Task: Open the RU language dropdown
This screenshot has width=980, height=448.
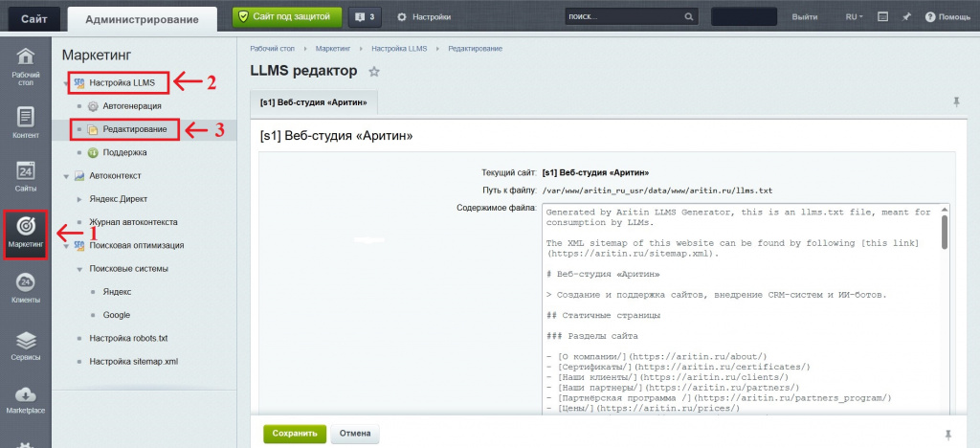Action: pos(854,17)
